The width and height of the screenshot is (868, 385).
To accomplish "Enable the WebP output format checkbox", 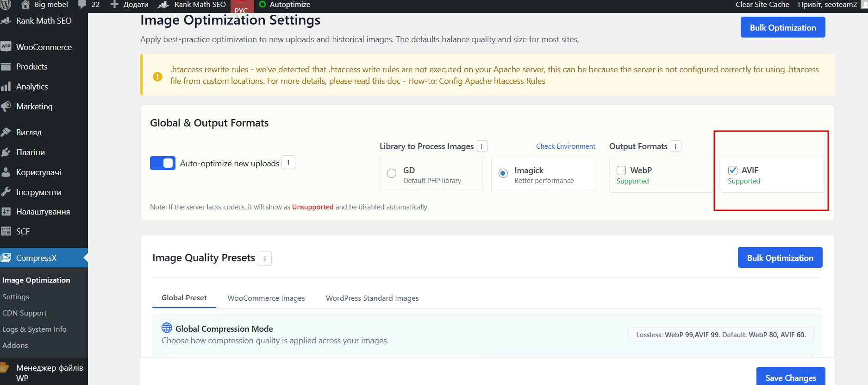I will (621, 170).
